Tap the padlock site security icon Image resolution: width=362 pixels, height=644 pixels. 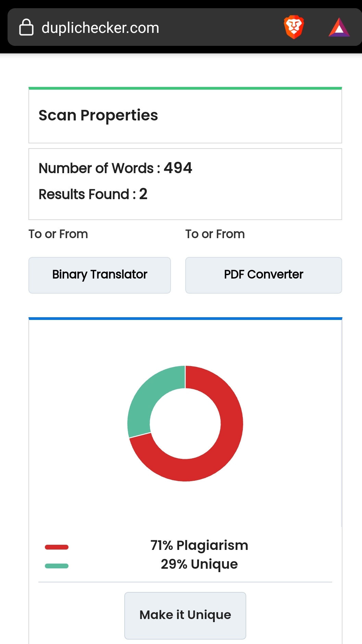(x=26, y=27)
